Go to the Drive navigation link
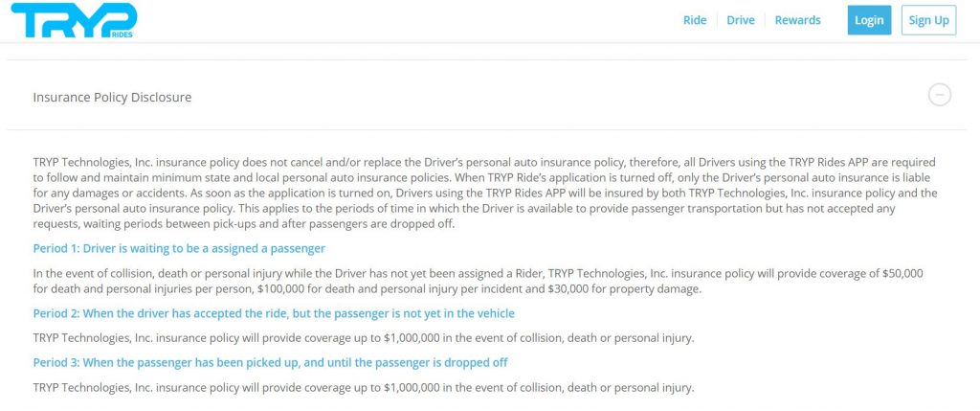 pos(741,20)
